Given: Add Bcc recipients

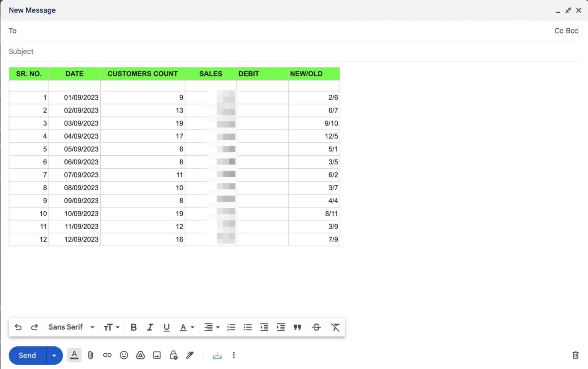Looking at the screenshot, I should (572, 31).
